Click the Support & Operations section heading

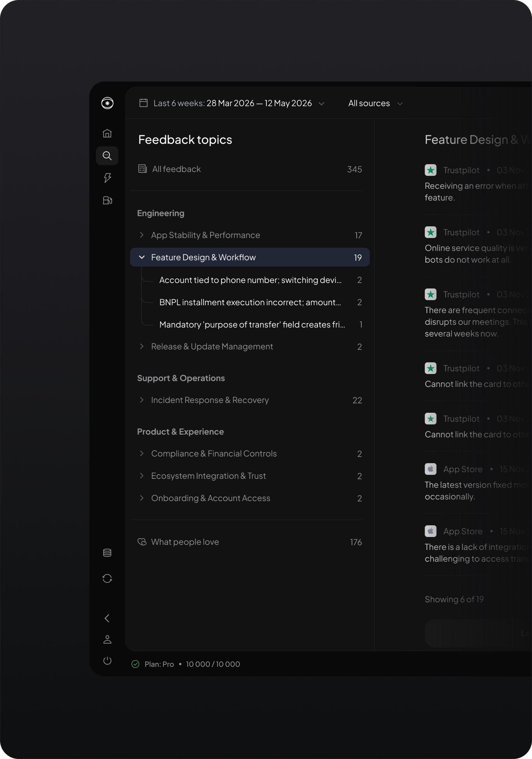[181, 378]
